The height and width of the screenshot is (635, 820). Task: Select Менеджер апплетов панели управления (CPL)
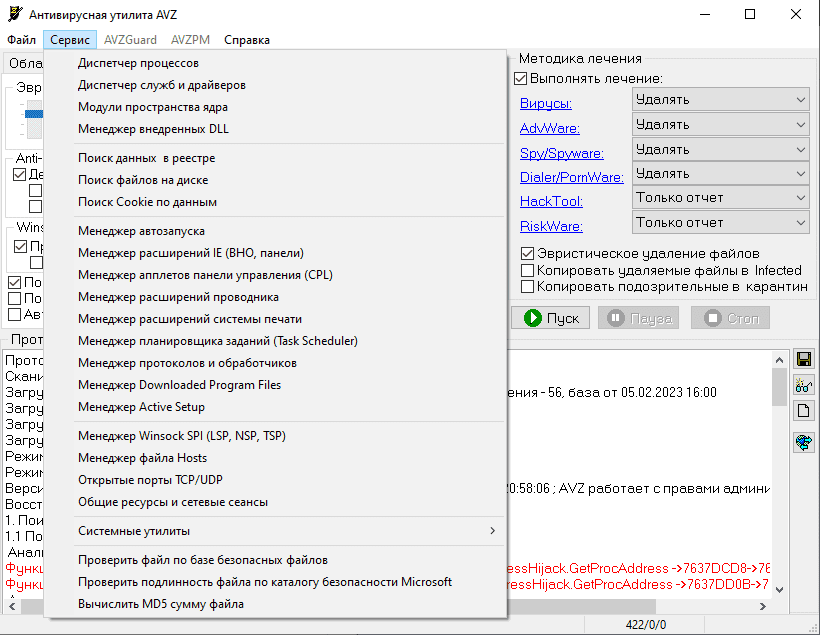pos(276,275)
